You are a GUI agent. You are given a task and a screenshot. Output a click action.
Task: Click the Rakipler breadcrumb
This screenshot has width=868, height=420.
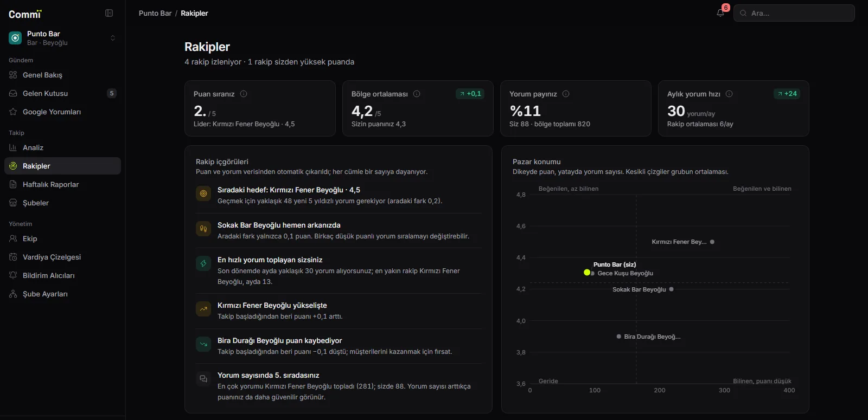[x=194, y=13]
